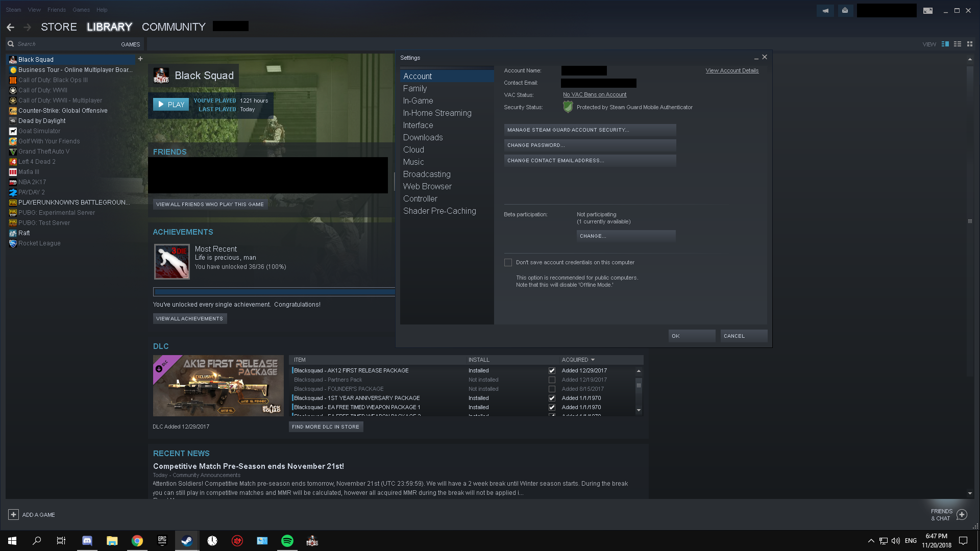Image resolution: width=980 pixels, height=551 pixels.
Task: Open Windows search on taskbar
Action: [37, 541]
